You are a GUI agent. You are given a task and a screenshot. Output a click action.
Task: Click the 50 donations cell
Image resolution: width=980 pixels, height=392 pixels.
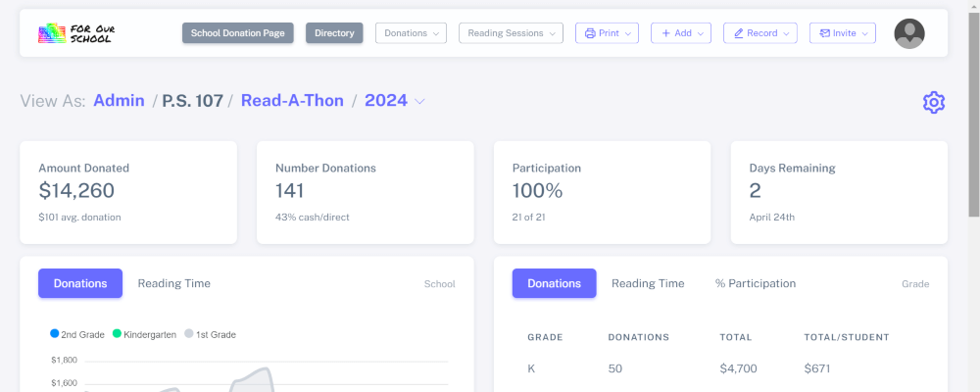(x=615, y=368)
